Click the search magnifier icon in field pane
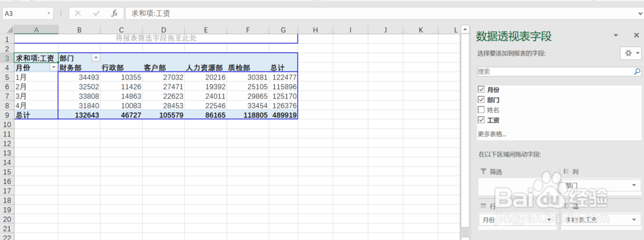This screenshot has height=240, width=644. click(x=637, y=71)
